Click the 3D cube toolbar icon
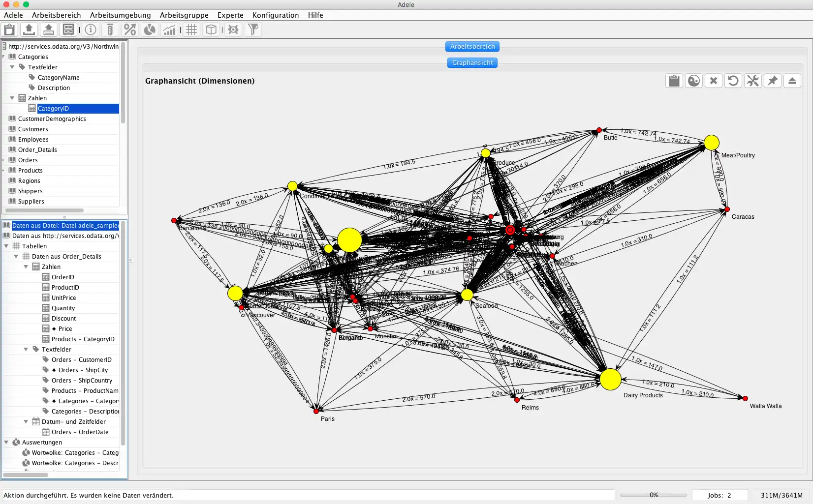Image resolution: width=813 pixels, height=504 pixels. (211, 30)
